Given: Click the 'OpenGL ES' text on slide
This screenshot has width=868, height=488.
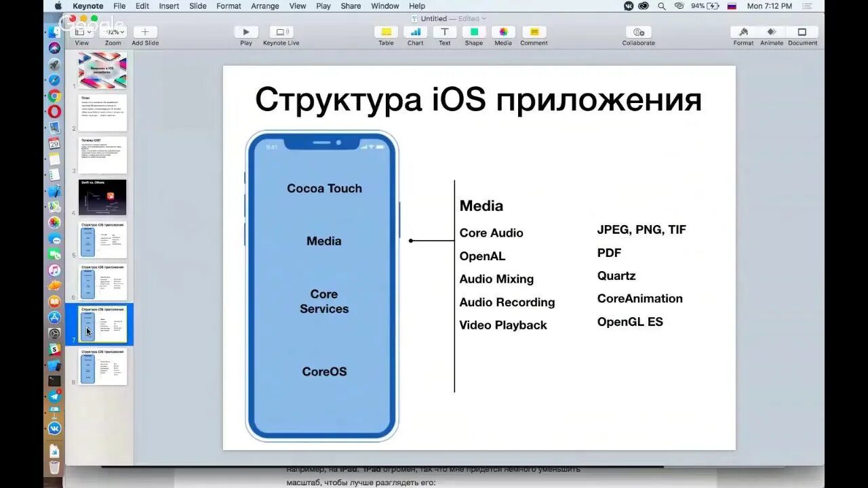Looking at the screenshot, I should point(630,322).
